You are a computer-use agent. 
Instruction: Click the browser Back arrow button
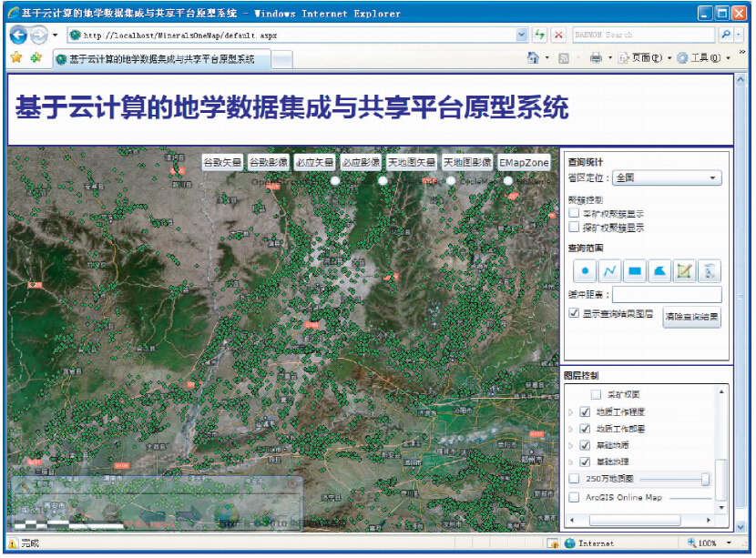[19, 36]
